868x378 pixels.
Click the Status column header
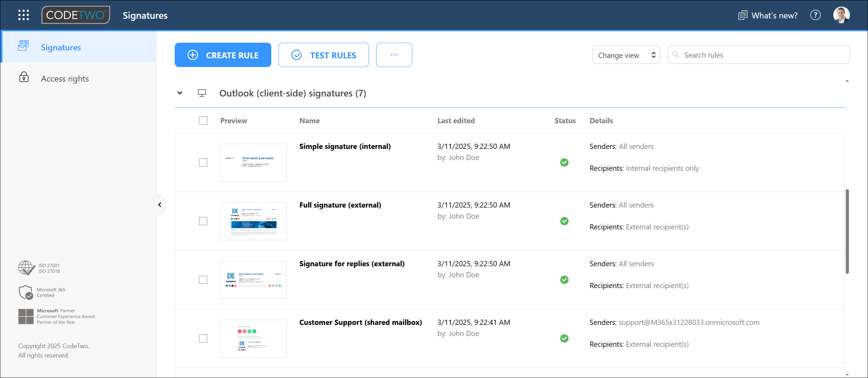(x=565, y=120)
